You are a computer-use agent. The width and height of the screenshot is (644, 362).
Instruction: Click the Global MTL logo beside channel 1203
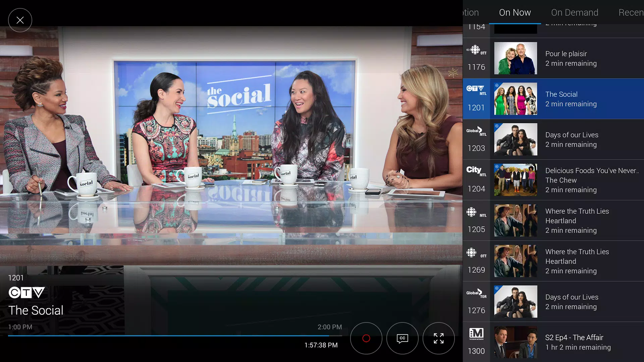click(476, 131)
